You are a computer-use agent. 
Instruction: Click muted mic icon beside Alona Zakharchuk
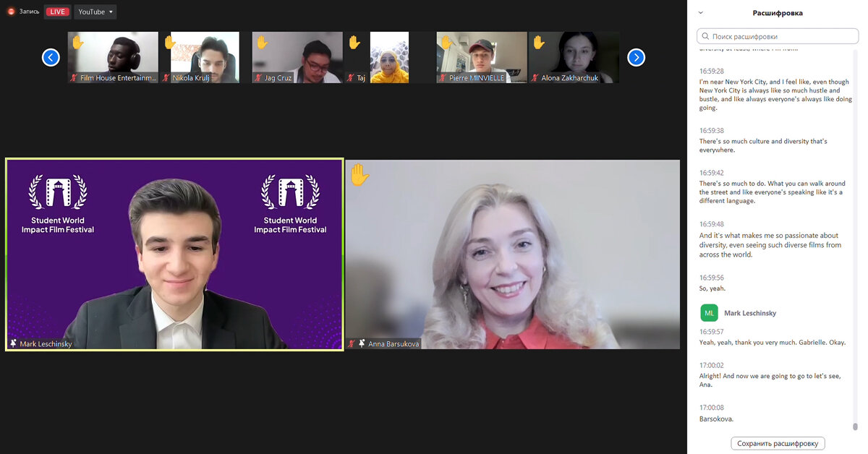point(535,78)
